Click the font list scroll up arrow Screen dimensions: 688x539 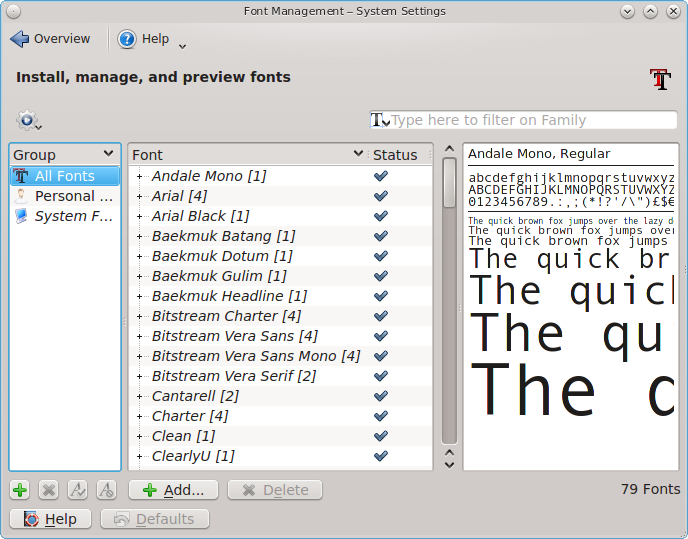(449, 149)
